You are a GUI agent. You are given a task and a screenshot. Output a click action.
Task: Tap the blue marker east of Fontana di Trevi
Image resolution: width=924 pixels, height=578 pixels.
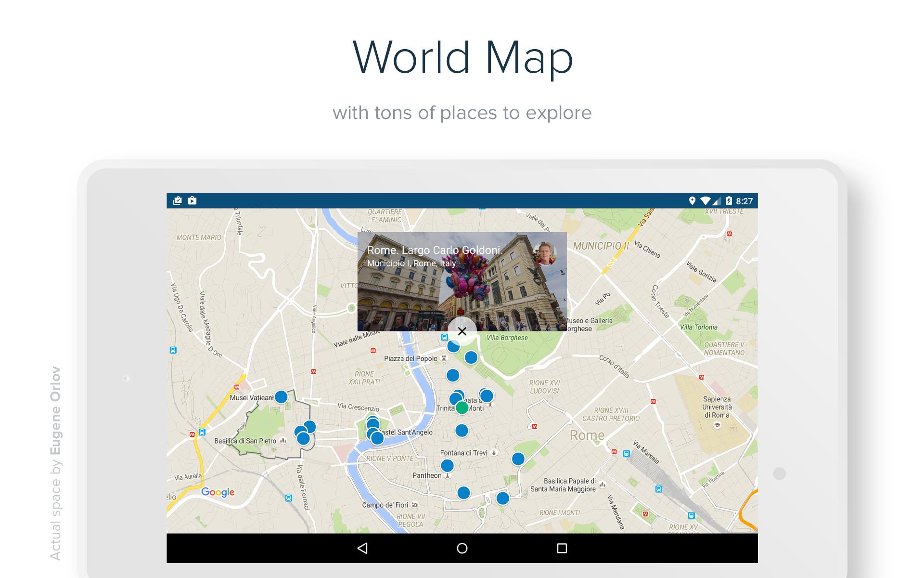click(518, 459)
